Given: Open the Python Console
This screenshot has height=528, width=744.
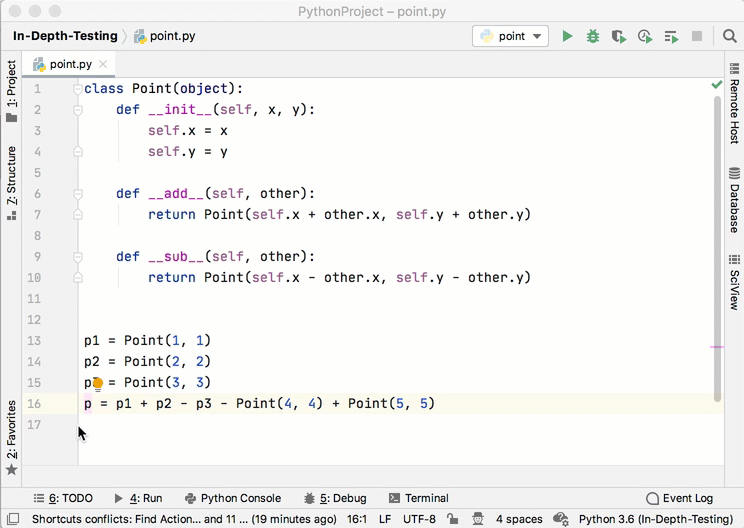Looking at the screenshot, I should (233, 498).
